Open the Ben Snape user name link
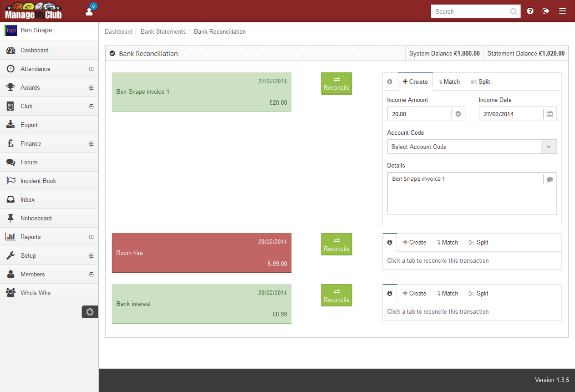The width and height of the screenshot is (575, 392). pos(36,31)
